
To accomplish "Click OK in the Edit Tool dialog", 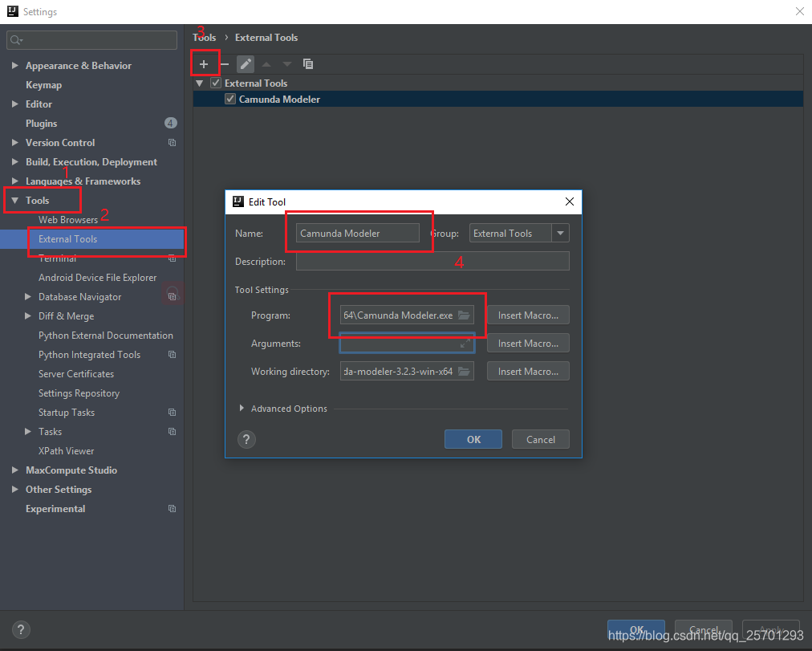I will (x=473, y=439).
